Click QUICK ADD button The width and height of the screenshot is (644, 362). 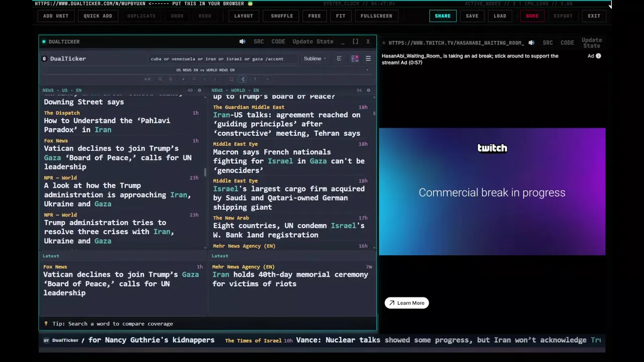(x=98, y=16)
